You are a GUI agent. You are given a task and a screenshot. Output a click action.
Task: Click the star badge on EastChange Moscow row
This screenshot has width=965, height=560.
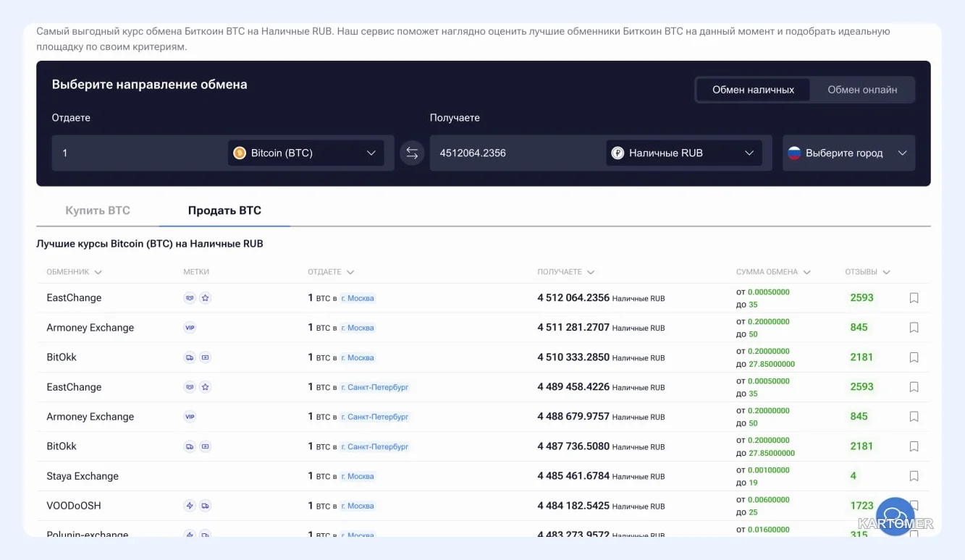pyautogui.click(x=205, y=298)
